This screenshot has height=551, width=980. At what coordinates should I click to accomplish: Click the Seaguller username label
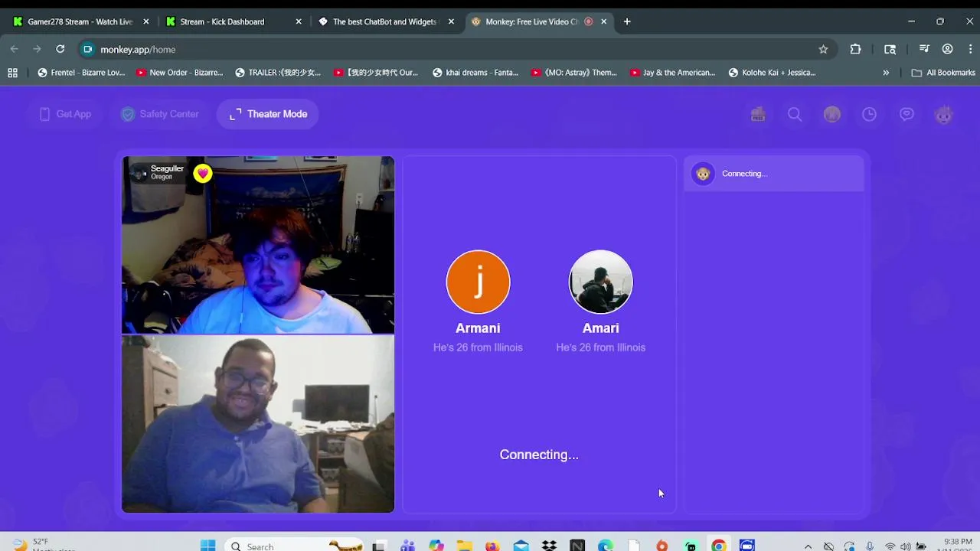point(167,168)
